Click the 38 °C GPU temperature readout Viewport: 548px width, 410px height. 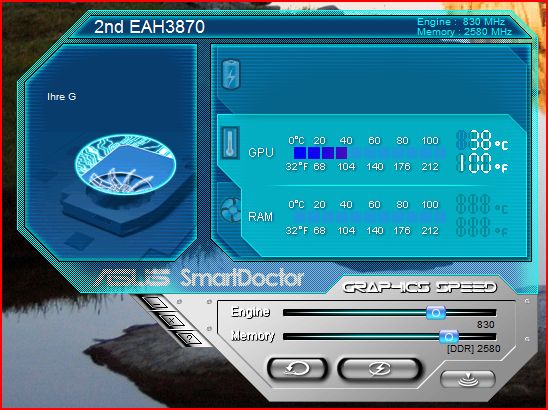[482, 141]
